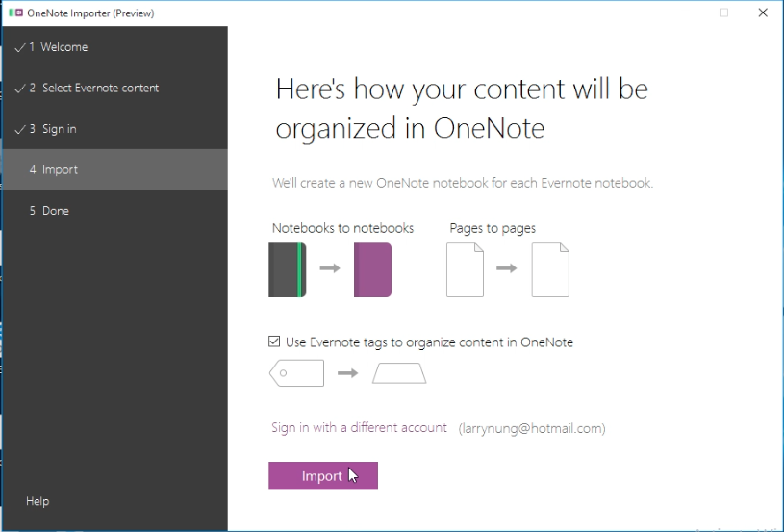Click the 'We'll create a new OneNote notebook' text
The width and height of the screenshot is (784, 532).
(463, 183)
